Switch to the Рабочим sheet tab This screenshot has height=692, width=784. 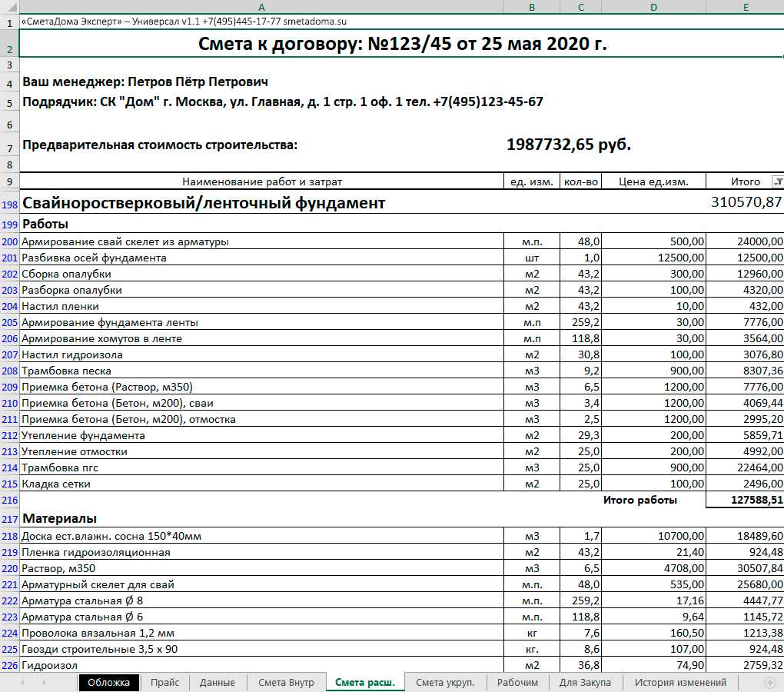pyautogui.click(x=518, y=682)
